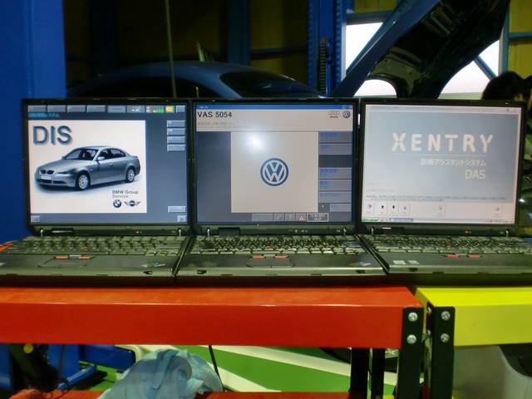Click the red warning triangle icon in VAS 5054
The width and height of the screenshot is (532, 399).
(x=301, y=218)
